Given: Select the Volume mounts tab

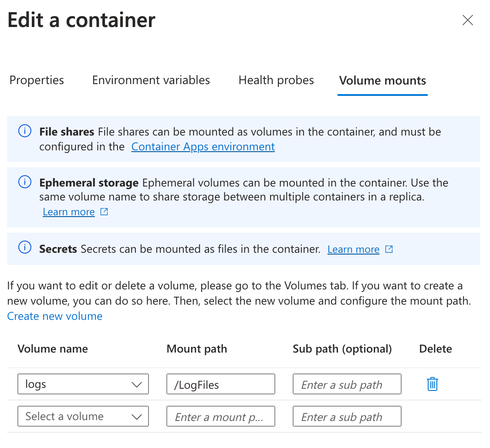Looking at the screenshot, I should [x=382, y=81].
